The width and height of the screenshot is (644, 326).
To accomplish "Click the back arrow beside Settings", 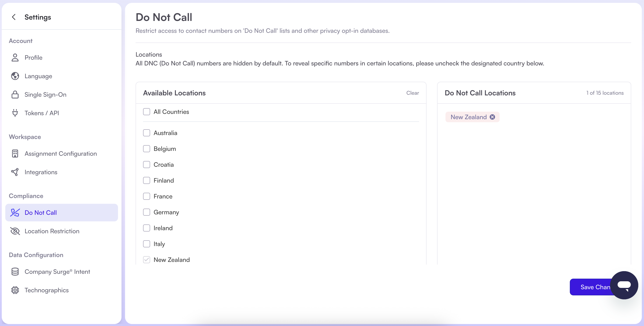I will [x=14, y=17].
